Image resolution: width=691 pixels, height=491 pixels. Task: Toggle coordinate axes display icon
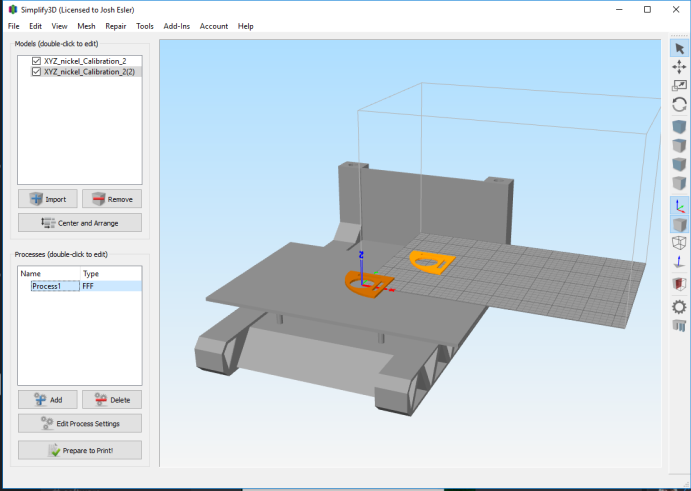[x=679, y=205]
